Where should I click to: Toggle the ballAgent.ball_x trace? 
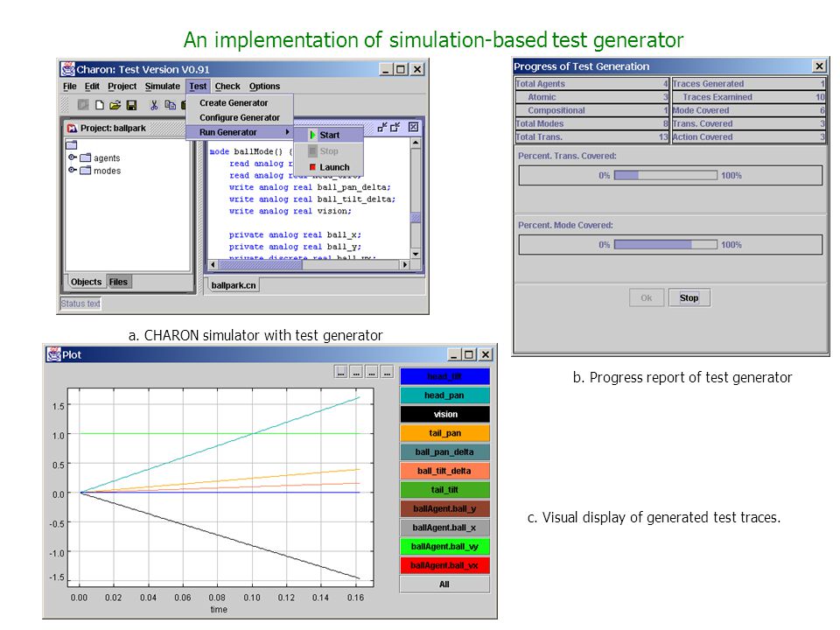(444, 528)
